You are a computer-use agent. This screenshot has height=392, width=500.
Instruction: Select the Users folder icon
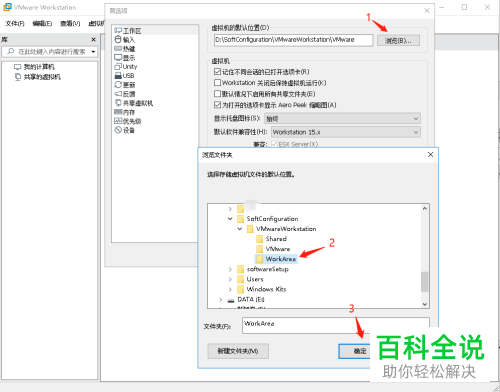240,279
